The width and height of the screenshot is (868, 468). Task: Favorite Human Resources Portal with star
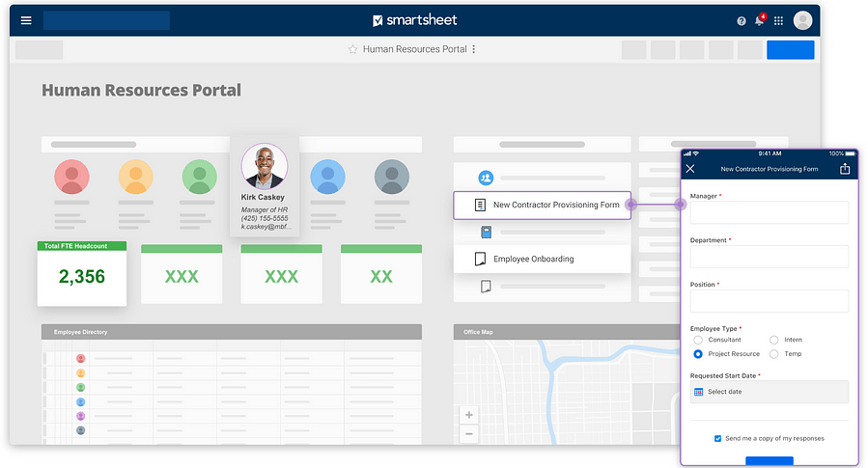[x=352, y=49]
